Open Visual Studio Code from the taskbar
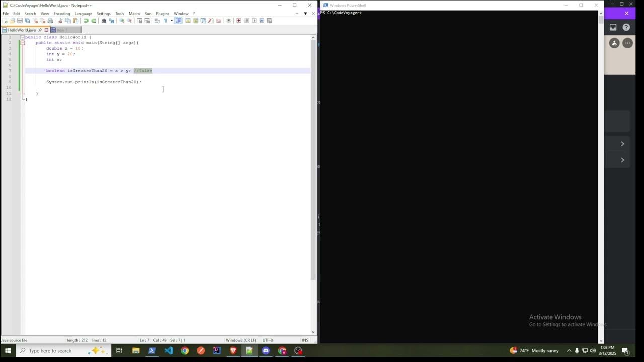 (x=168, y=351)
